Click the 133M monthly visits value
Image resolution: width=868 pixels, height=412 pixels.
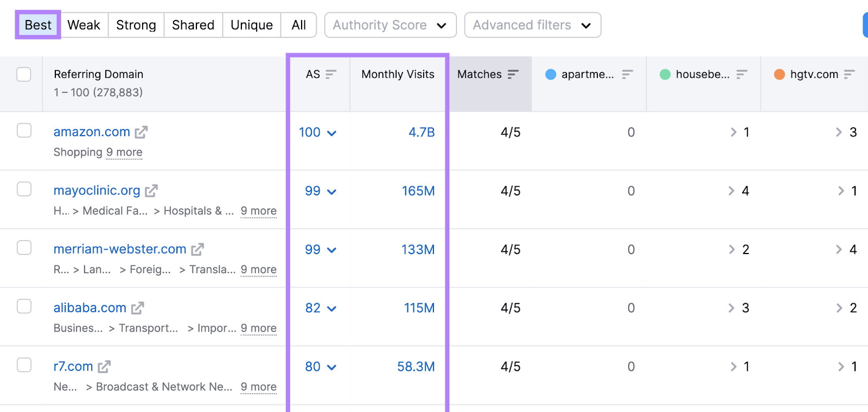coord(418,250)
